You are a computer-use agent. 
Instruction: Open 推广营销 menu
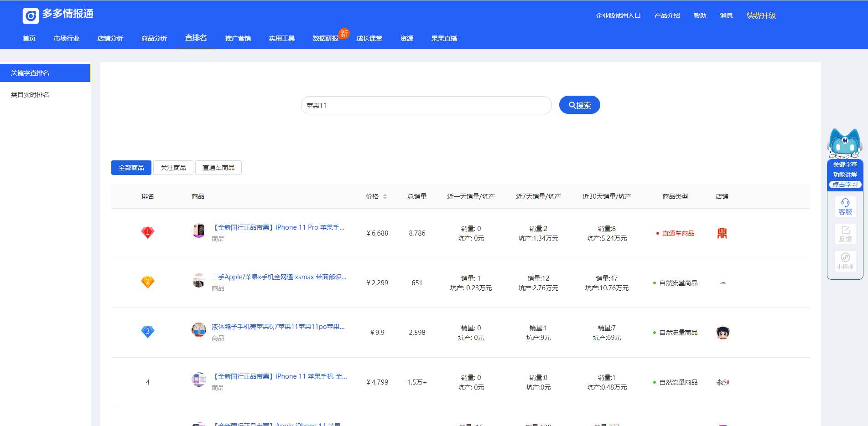[x=238, y=38]
